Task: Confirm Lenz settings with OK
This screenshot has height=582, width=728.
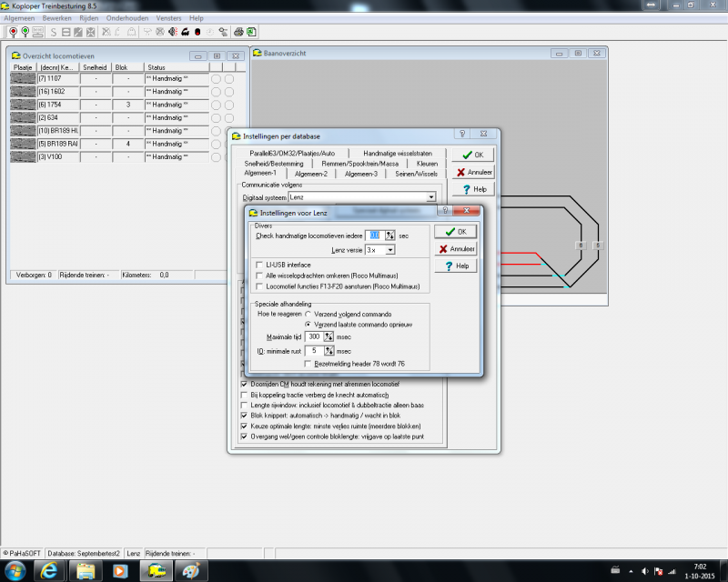Action: [x=456, y=232]
